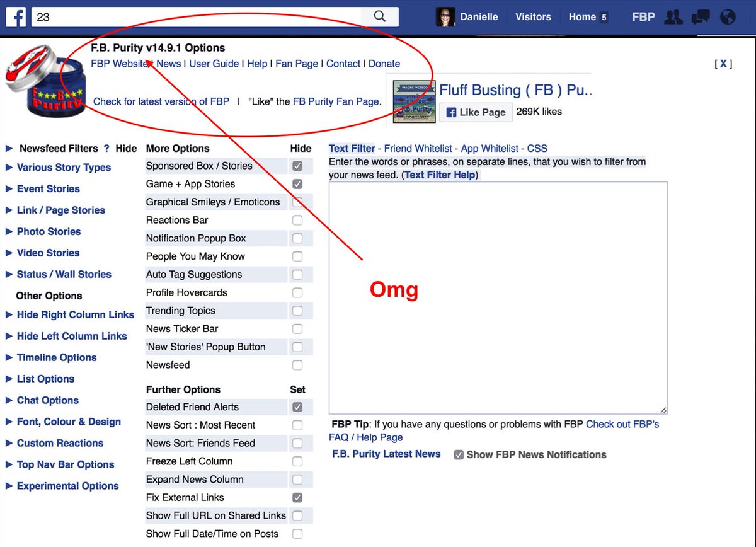
Task: Switch to Friend Whitelist tab
Action: 418,149
